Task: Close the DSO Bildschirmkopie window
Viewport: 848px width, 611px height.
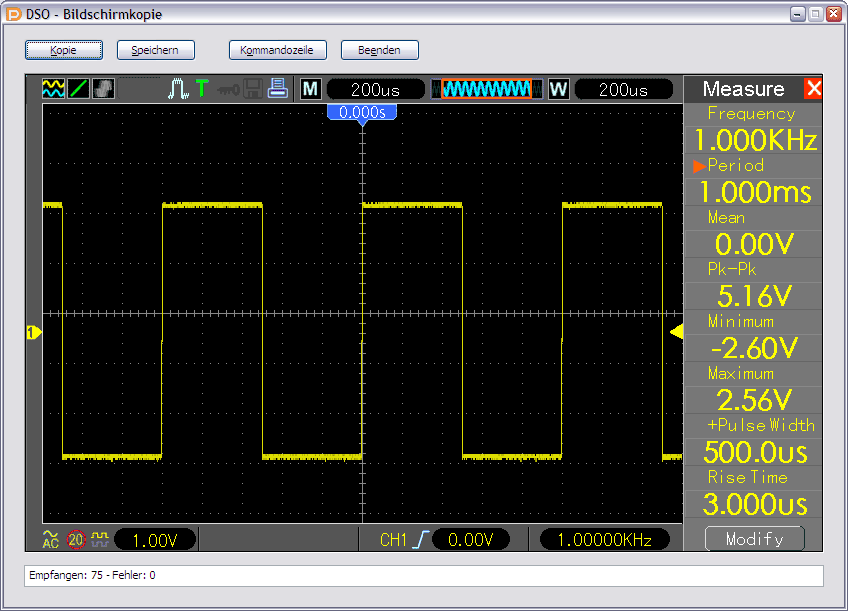Action: [x=833, y=14]
